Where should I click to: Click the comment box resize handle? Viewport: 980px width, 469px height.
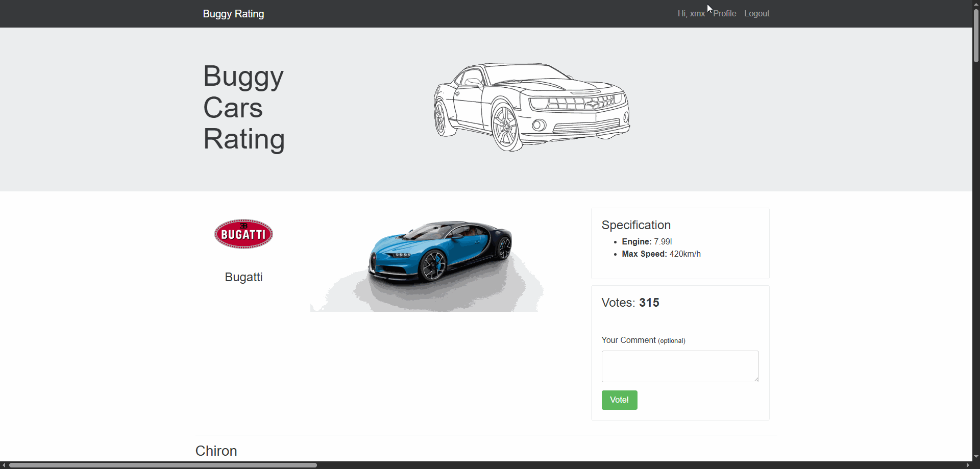click(x=756, y=379)
